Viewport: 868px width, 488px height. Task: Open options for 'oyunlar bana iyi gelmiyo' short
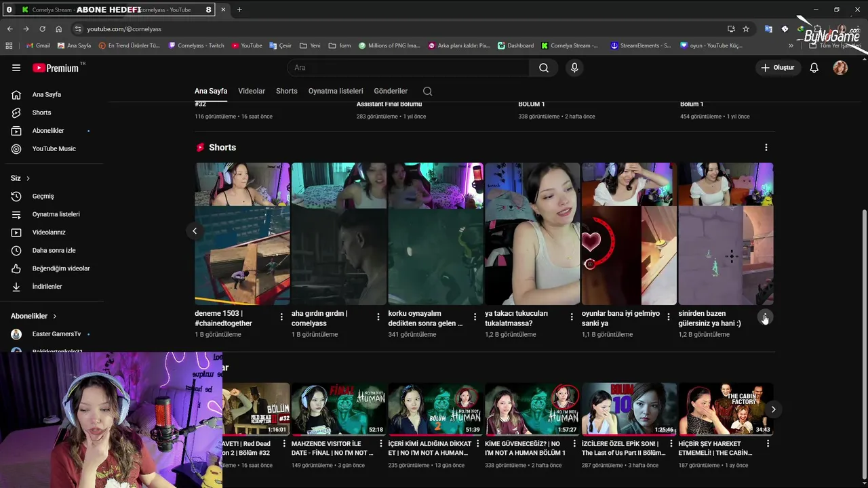click(x=669, y=317)
